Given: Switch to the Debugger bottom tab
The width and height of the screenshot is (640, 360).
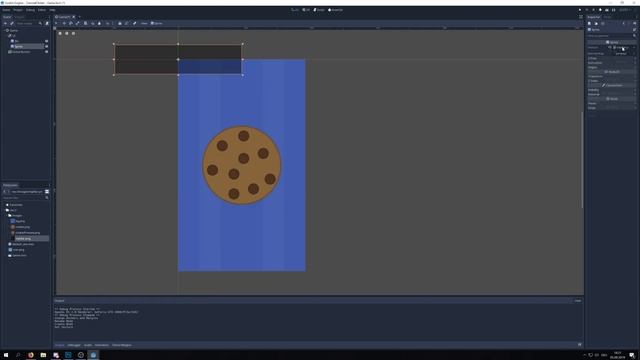Looking at the screenshot, I should pos(74,345).
